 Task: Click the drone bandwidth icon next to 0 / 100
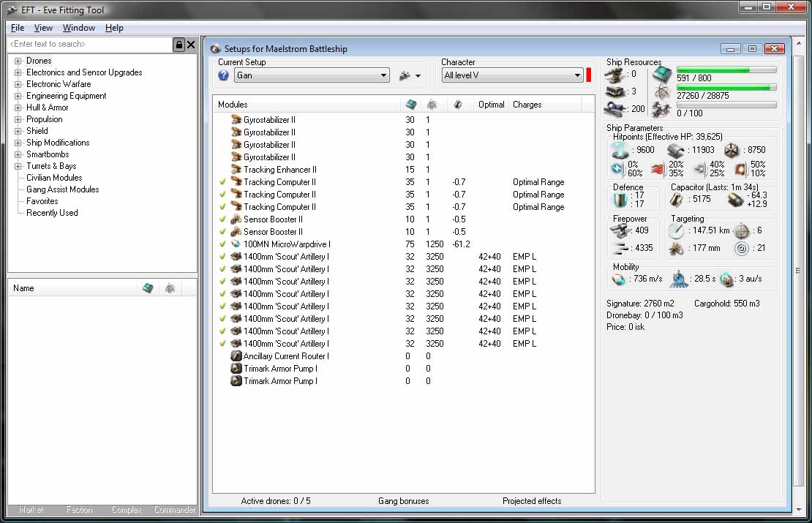tap(661, 109)
